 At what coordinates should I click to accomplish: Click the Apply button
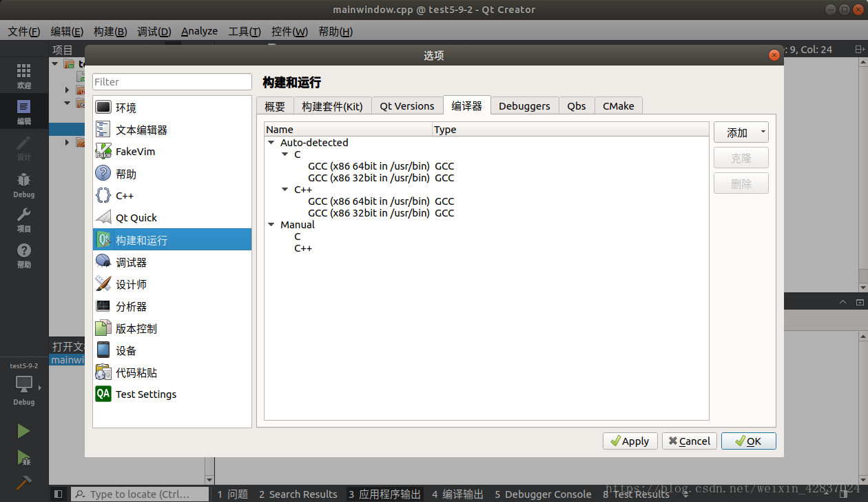(x=630, y=441)
